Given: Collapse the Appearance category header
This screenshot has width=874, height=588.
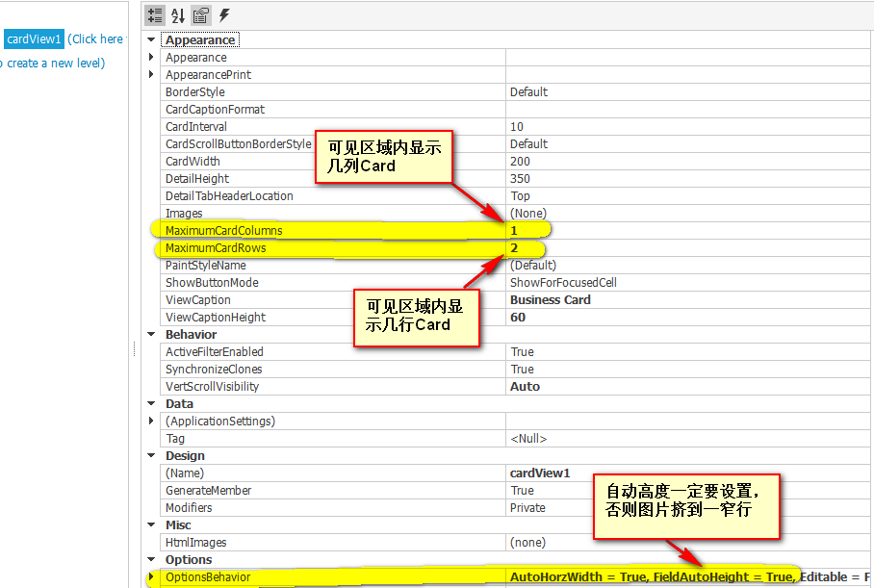Looking at the screenshot, I should pyautogui.click(x=151, y=40).
